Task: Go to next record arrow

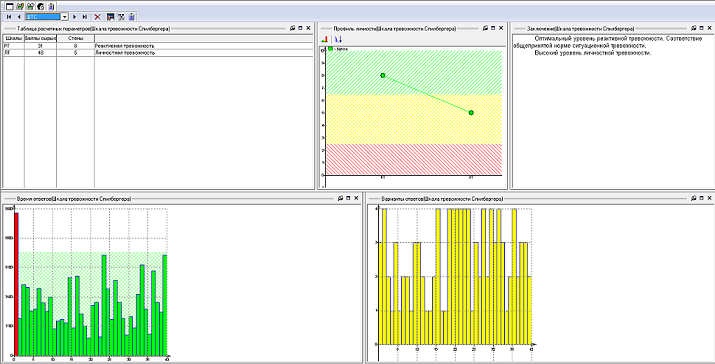Action: (x=74, y=17)
